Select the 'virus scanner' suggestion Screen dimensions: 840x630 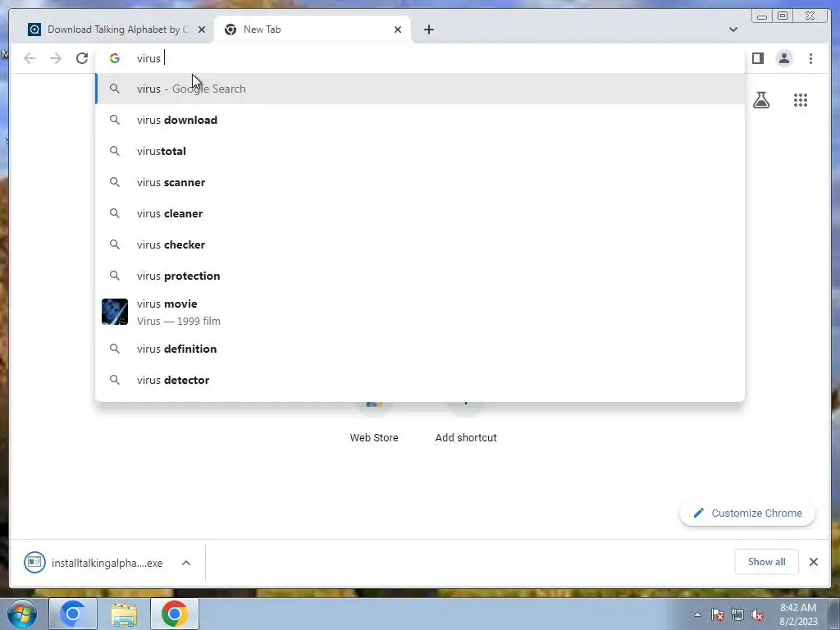pyautogui.click(x=420, y=182)
